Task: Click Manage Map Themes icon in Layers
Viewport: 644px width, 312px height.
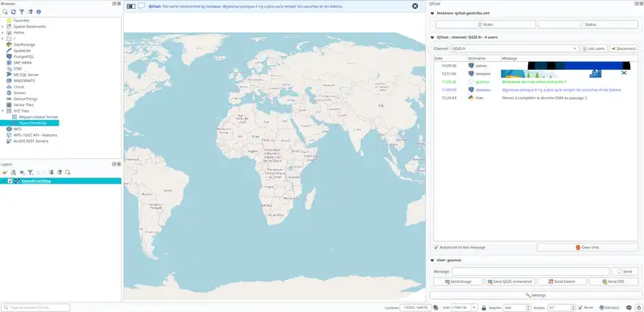Action: coord(22,172)
